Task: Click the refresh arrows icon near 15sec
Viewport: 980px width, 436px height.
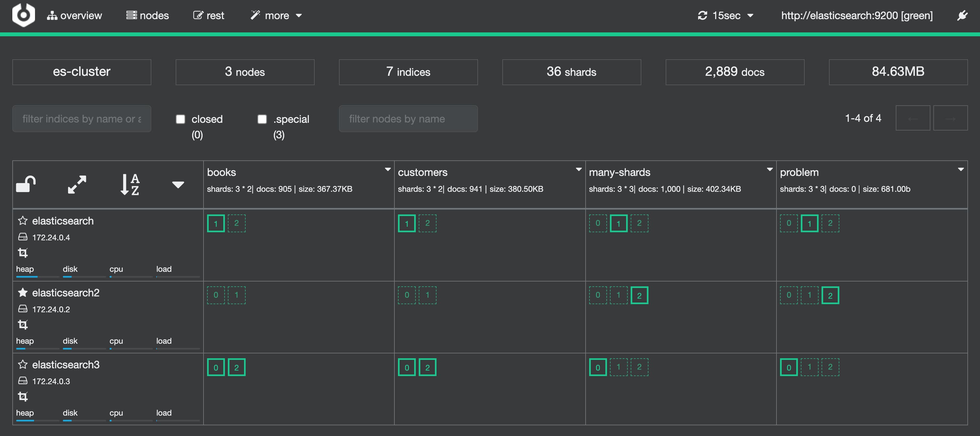Action: [702, 15]
